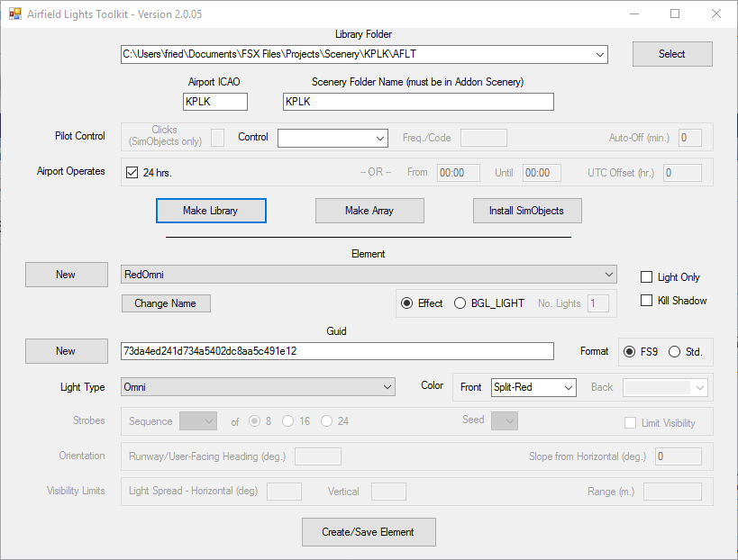Screen dimensions: 738x560
Task: Expand the Light Type Omni dropdown
Action: (258, 387)
